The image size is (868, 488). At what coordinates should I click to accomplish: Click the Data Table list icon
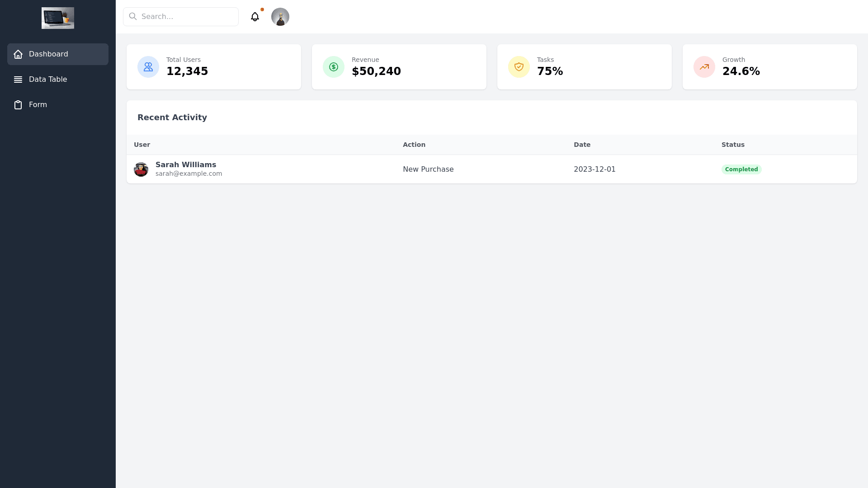pos(18,80)
